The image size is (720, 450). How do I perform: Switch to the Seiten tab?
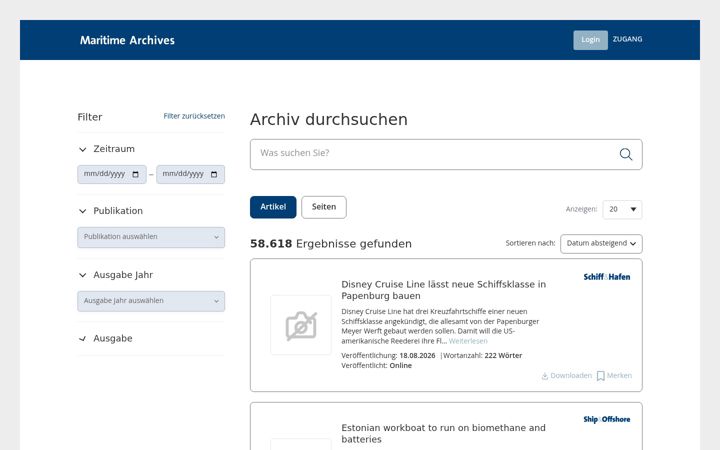[x=324, y=207]
